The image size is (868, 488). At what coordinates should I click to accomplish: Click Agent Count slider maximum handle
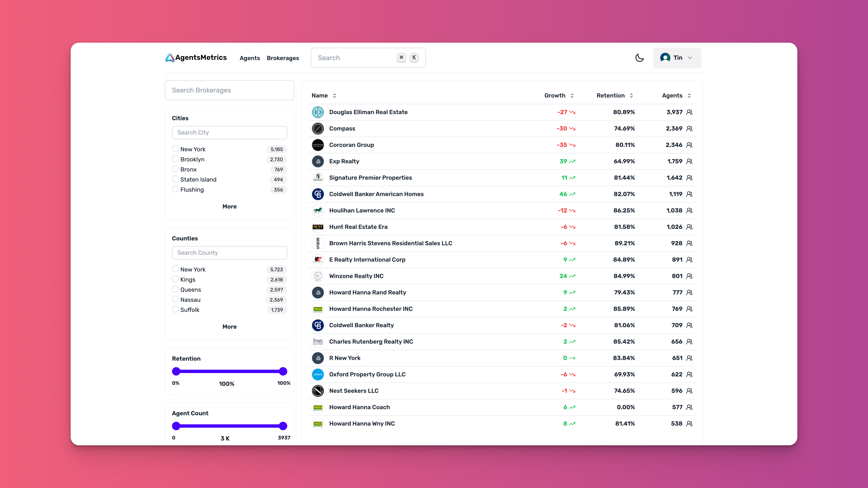click(x=283, y=426)
